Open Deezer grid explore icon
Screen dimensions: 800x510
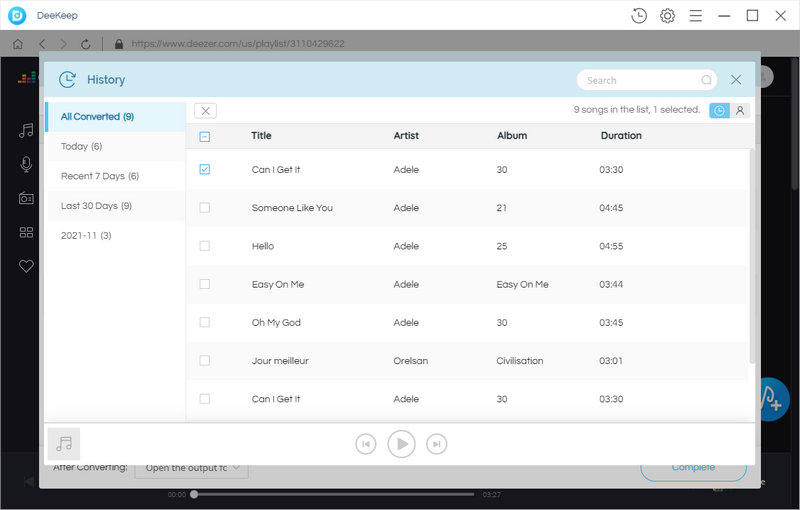pyautogui.click(x=26, y=233)
